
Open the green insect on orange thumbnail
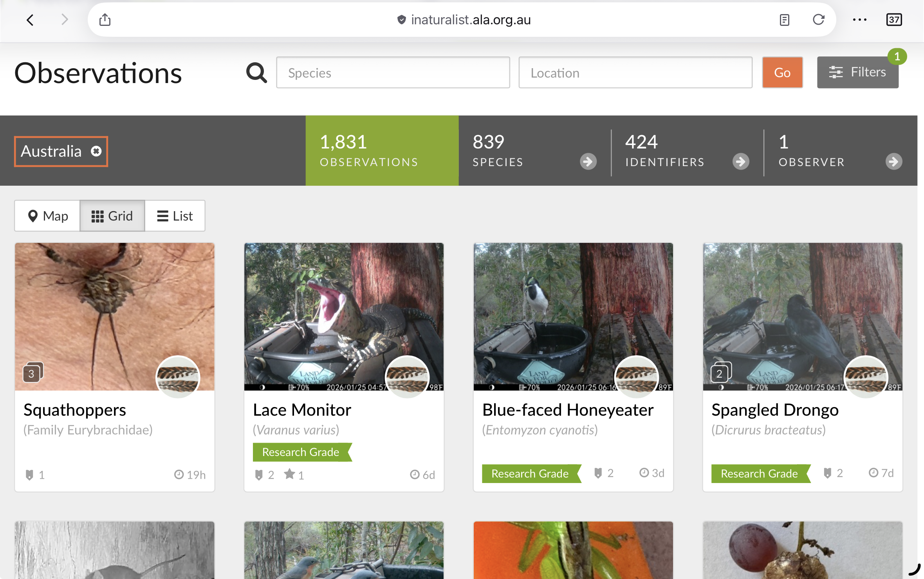573,550
